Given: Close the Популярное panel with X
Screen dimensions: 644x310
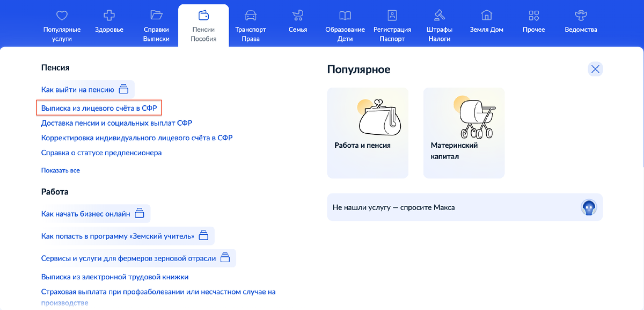Looking at the screenshot, I should pyautogui.click(x=595, y=69).
